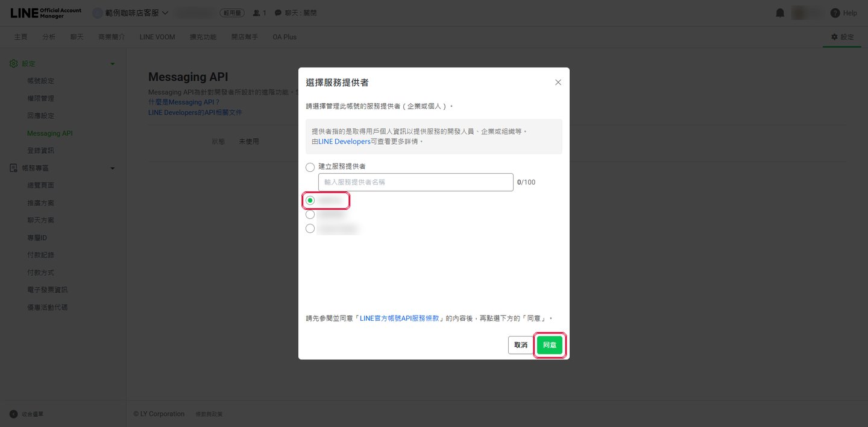Select 帳號設定 in the sidebar
This screenshot has width=868, height=427.
point(41,81)
